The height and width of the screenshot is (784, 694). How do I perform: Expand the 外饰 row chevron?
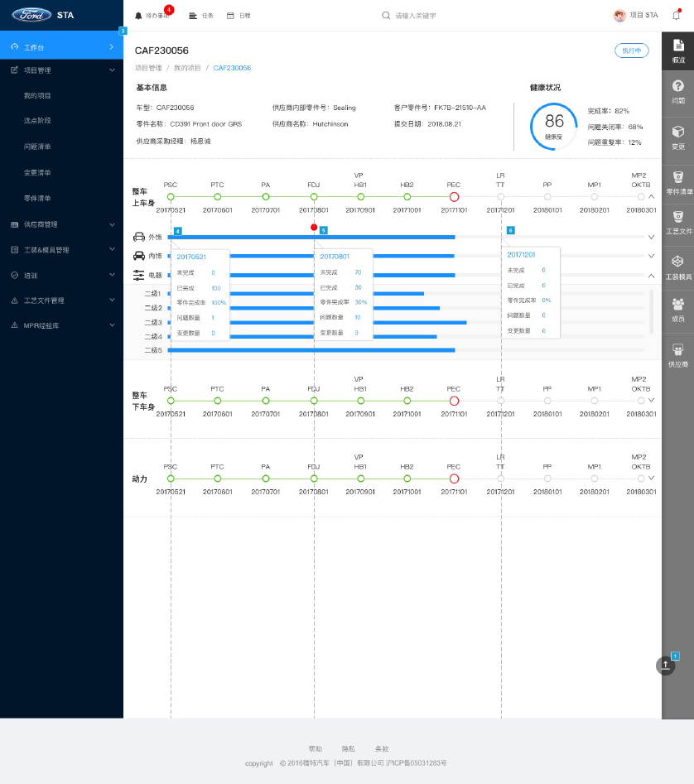(x=651, y=238)
